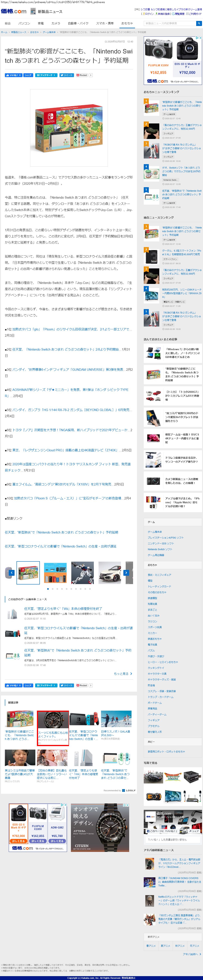The height and width of the screenshot is (980, 203).
Task: Click the Gundam figure carousel thumbnail
Action: coord(82,572)
